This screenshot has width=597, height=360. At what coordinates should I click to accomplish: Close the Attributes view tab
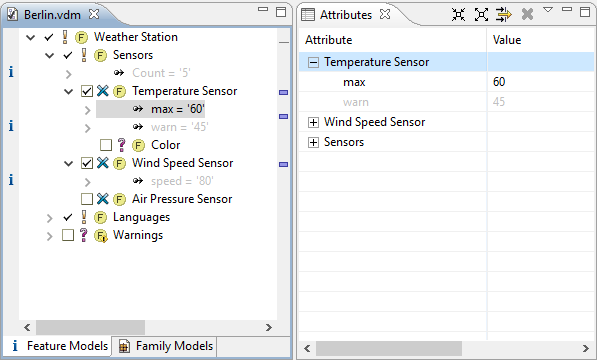(385, 14)
